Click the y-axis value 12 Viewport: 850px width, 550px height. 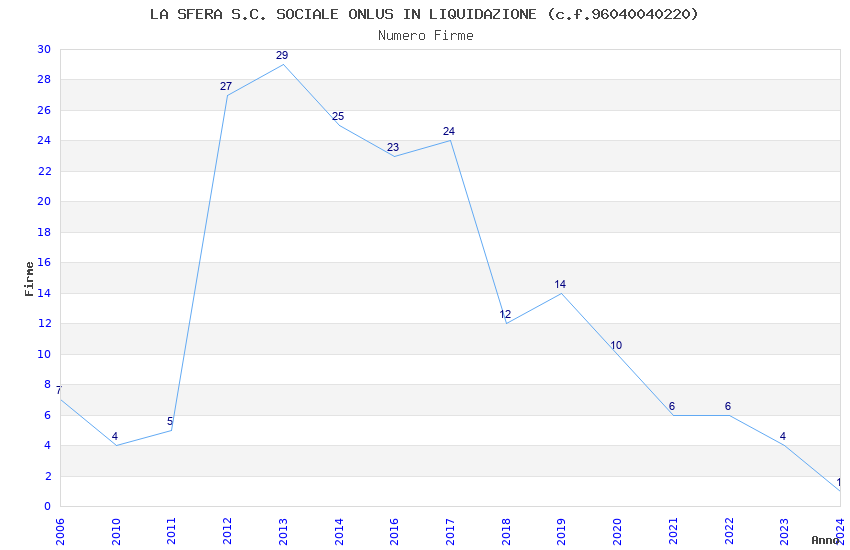[44, 323]
